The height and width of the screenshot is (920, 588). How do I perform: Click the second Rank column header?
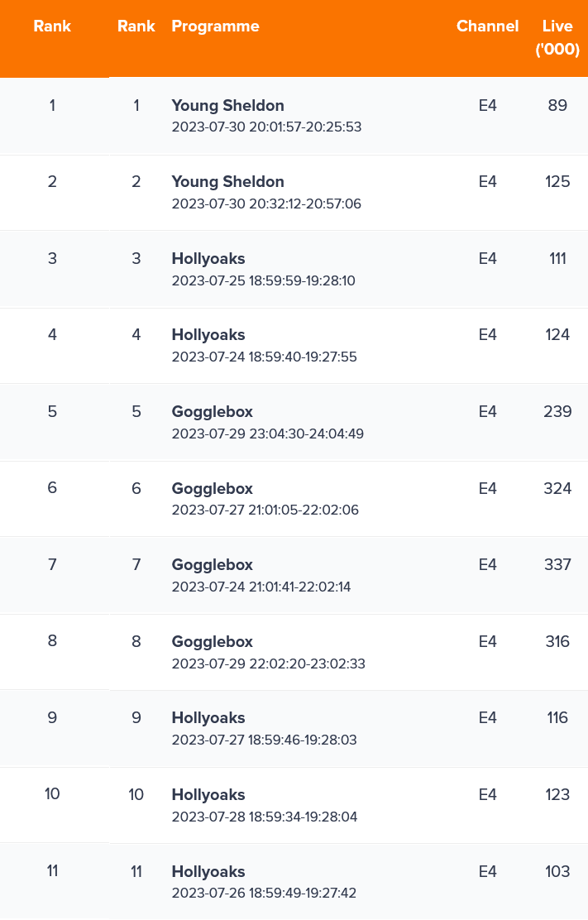click(136, 26)
